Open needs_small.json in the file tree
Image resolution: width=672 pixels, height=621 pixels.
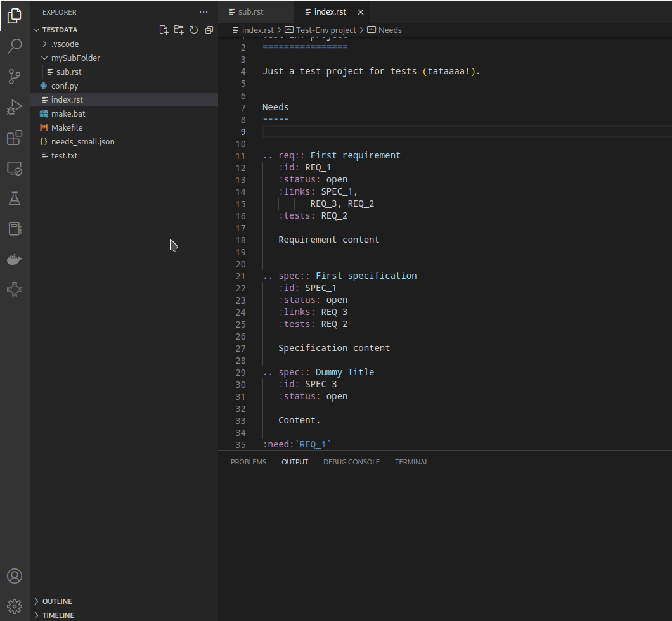[x=124, y=141]
